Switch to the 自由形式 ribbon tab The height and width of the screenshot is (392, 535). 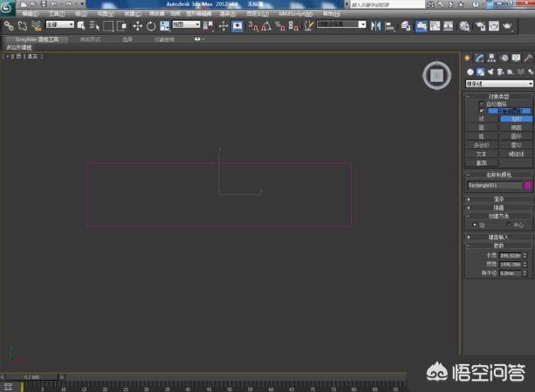92,39
